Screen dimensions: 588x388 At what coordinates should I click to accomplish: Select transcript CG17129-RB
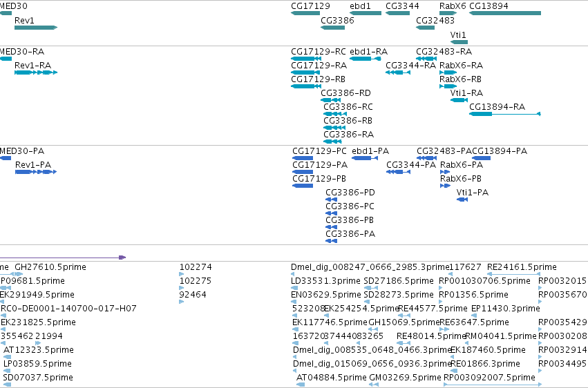tap(306, 86)
